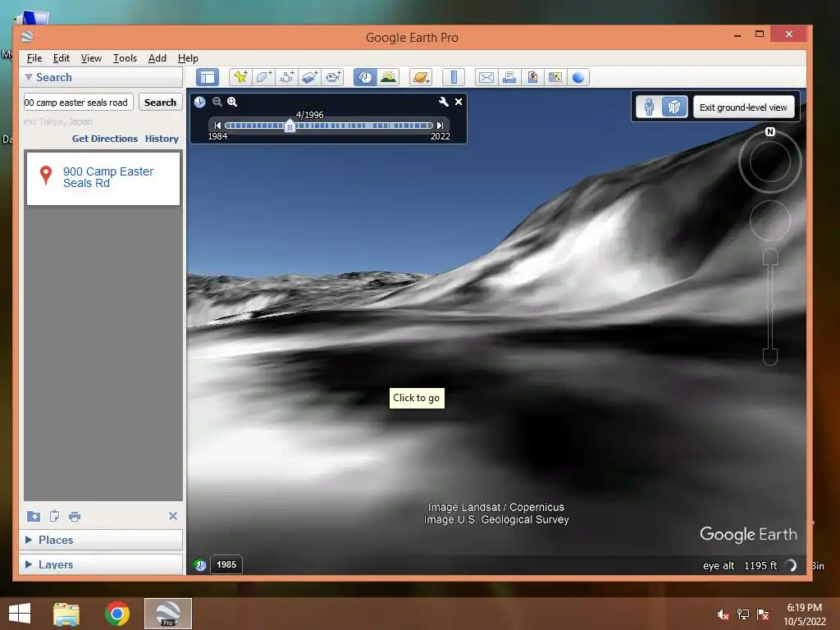The image size is (840, 630).
Task: Open the Tools menu
Action: point(125,58)
